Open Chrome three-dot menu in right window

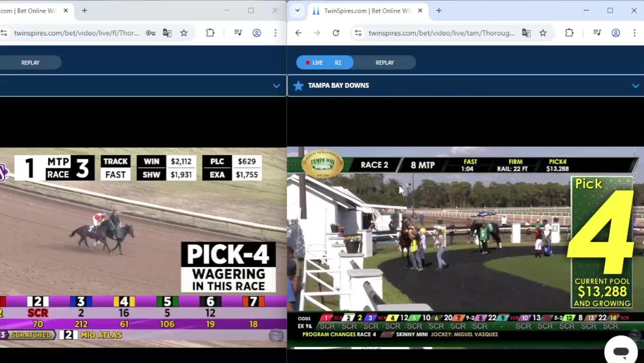click(x=634, y=33)
